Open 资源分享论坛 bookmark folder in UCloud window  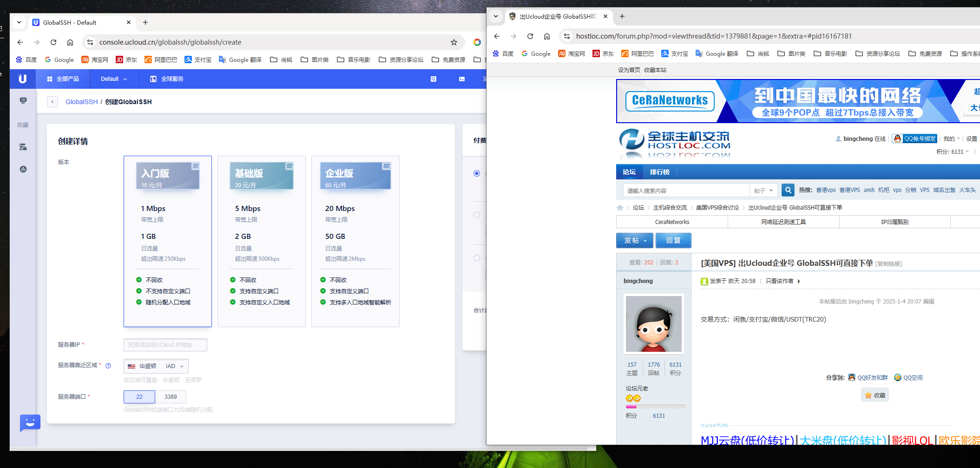pyautogui.click(x=401, y=59)
